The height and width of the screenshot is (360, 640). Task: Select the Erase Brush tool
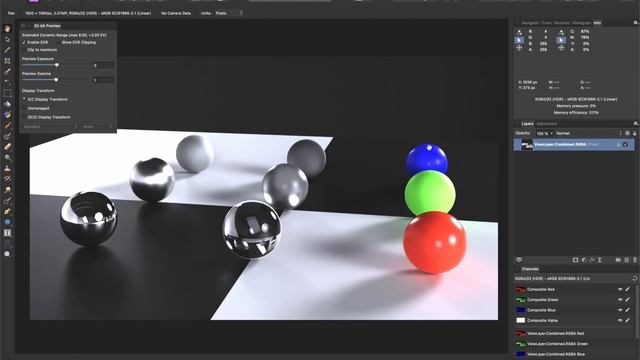(7, 147)
